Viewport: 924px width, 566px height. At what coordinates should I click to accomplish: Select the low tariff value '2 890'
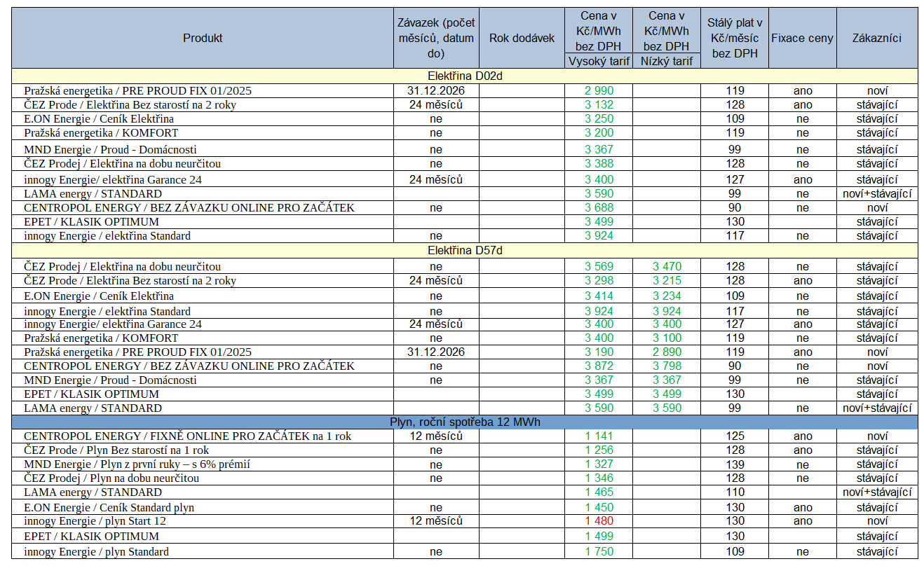[667, 352]
